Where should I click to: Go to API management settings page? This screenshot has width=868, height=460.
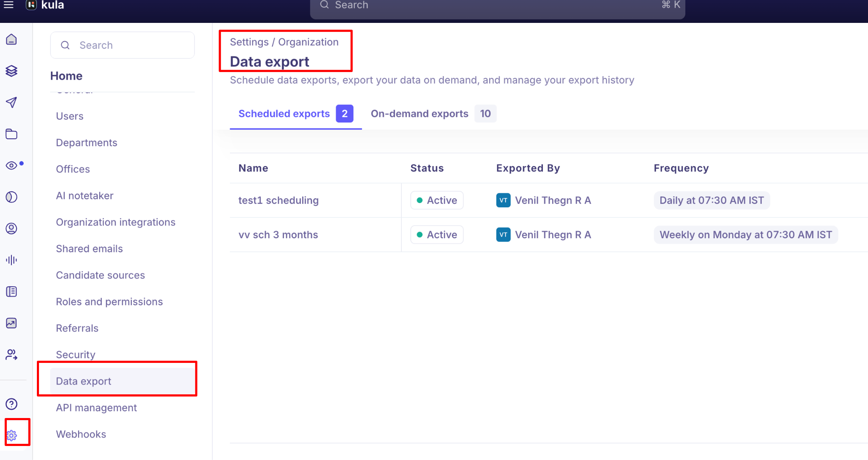click(x=96, y=408)
